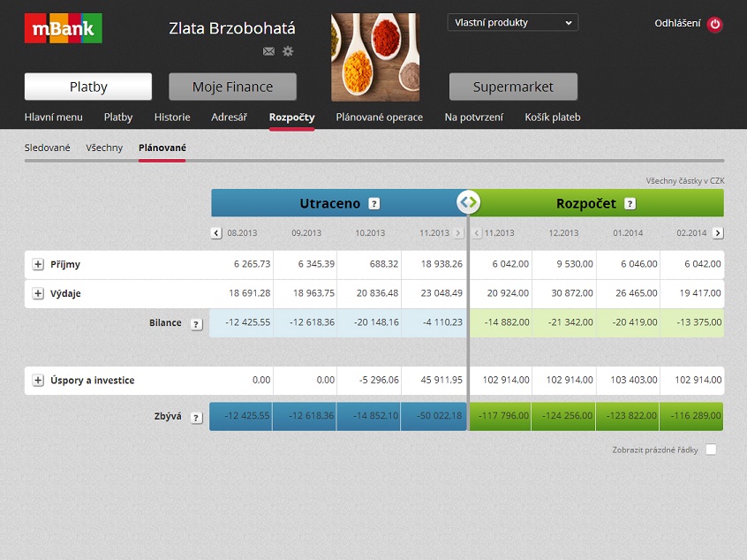
Task: Expand the Výdaje row
Action: 38,294
